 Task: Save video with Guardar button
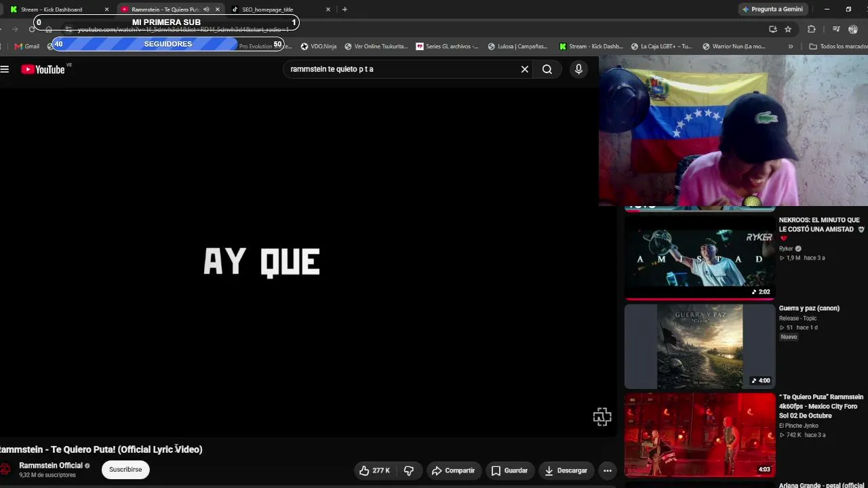pyautogui.click(x=509, y=470)
